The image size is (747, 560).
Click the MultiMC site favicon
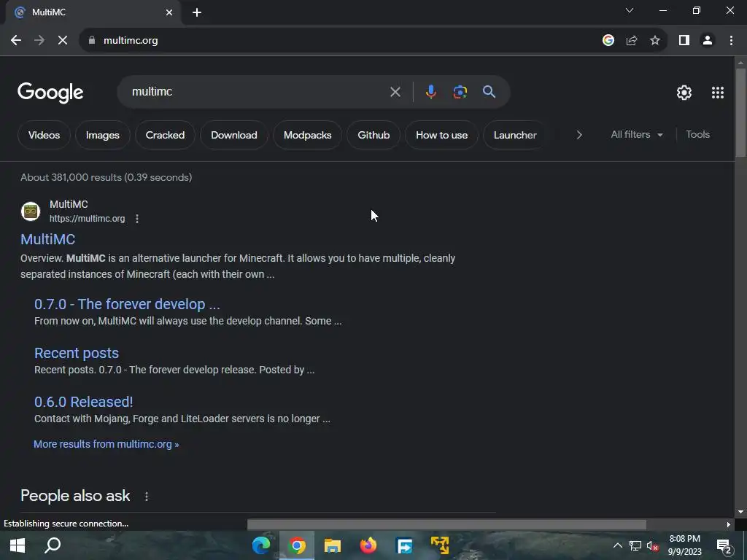pos(31,211)
